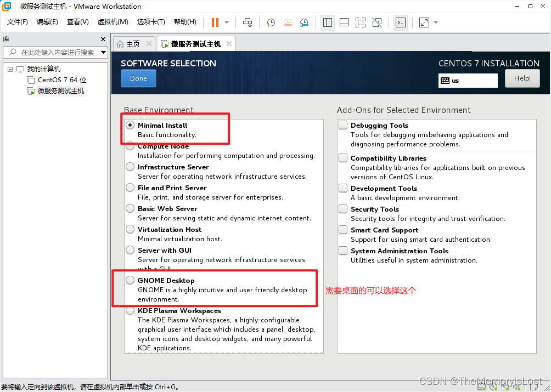
Task: Select the KDE Plasma Workspaces radio button
Action: (x=130, y=310)
